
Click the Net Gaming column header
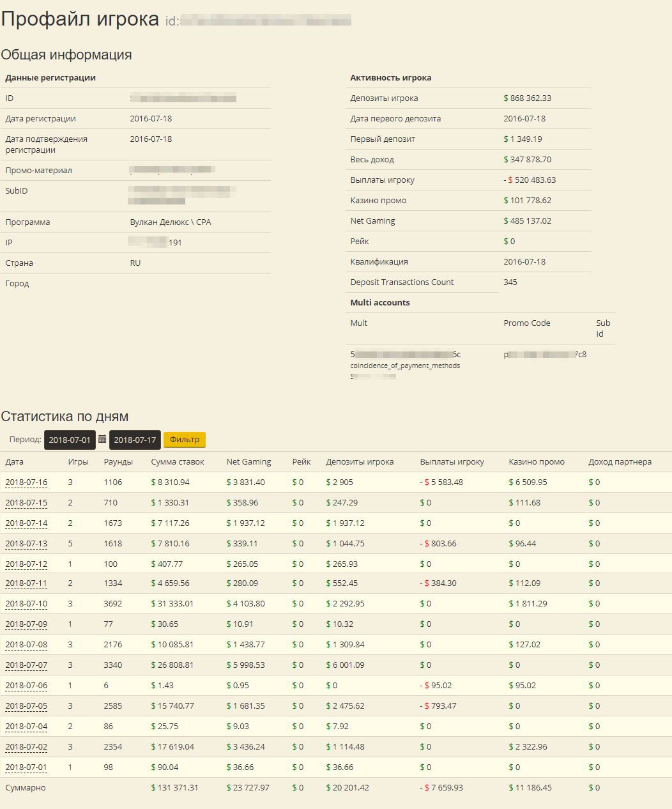tap(248, 462)
